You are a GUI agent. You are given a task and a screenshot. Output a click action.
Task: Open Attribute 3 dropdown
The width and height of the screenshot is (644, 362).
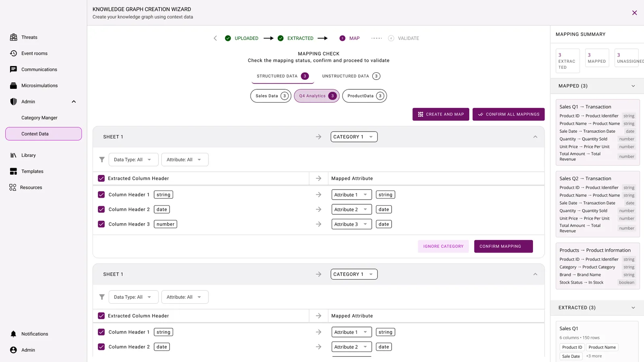(x=352, y=224)
